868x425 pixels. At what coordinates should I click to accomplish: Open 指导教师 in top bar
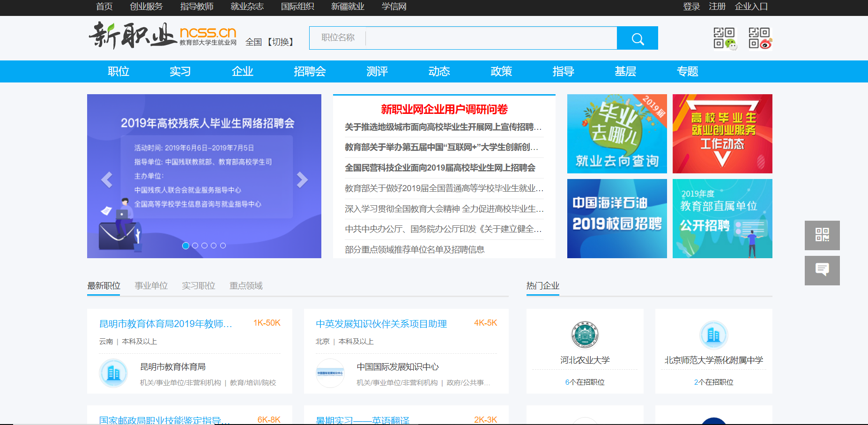pyautogui.click(x=197, y=7)
